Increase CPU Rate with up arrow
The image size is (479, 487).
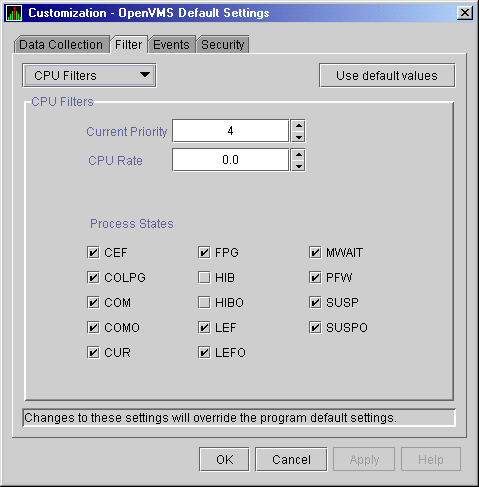pyautogui.click(x=299, y=155)
